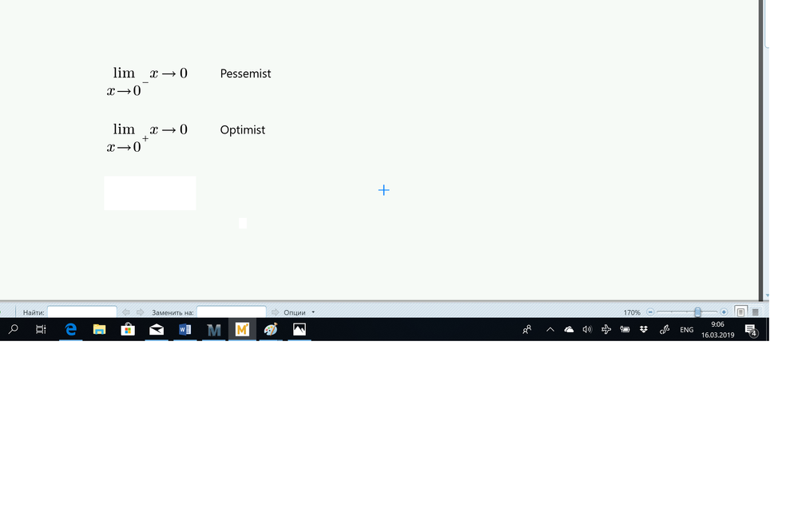Select page view mode icon
The width and height of the screenshot is (798, 532).
741,312
